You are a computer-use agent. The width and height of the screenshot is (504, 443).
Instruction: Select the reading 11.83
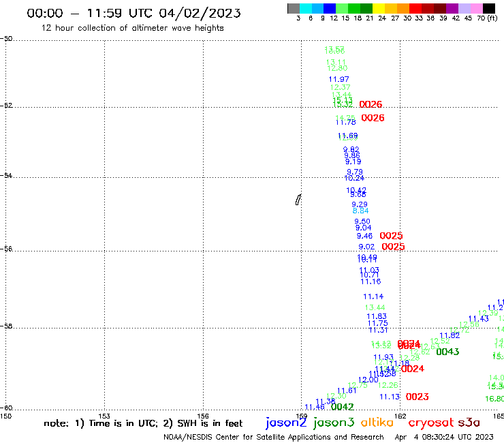click(x=377, y=316)
